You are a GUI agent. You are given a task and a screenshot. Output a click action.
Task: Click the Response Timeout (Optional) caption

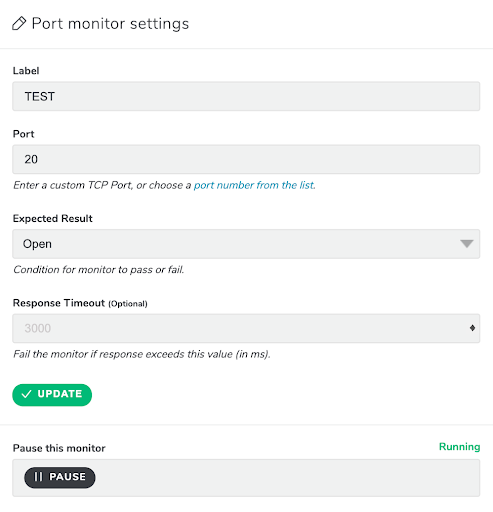pos(80,303)
